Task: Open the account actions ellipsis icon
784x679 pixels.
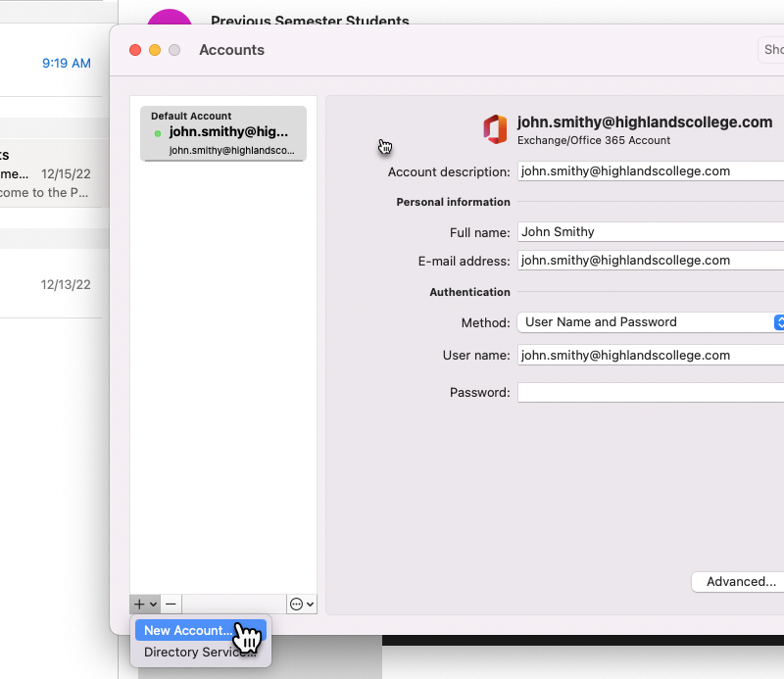Action: [295, 604]
